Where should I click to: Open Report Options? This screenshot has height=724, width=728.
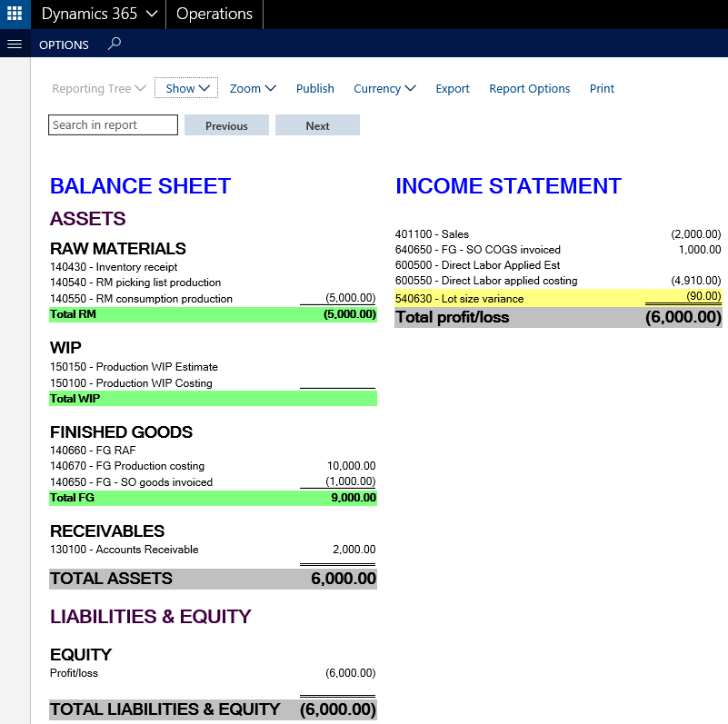pos(529,88)
